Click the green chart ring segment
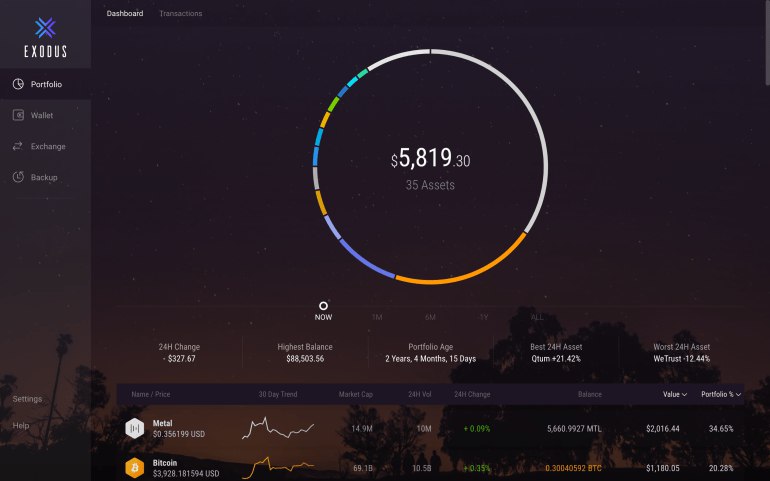Image resolution: width=770 pixels, height=481 pixels. click(x=333, y=104)
